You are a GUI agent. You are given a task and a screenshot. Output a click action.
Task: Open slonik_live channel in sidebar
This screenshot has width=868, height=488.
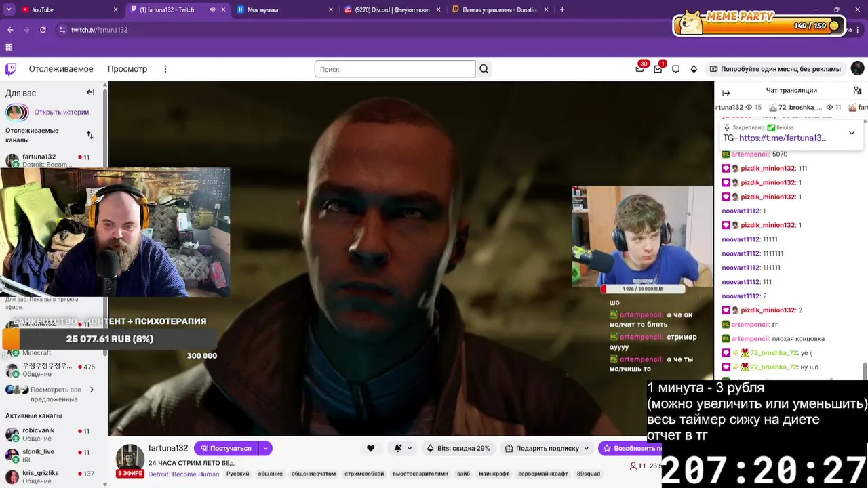(x=52, y=455)
